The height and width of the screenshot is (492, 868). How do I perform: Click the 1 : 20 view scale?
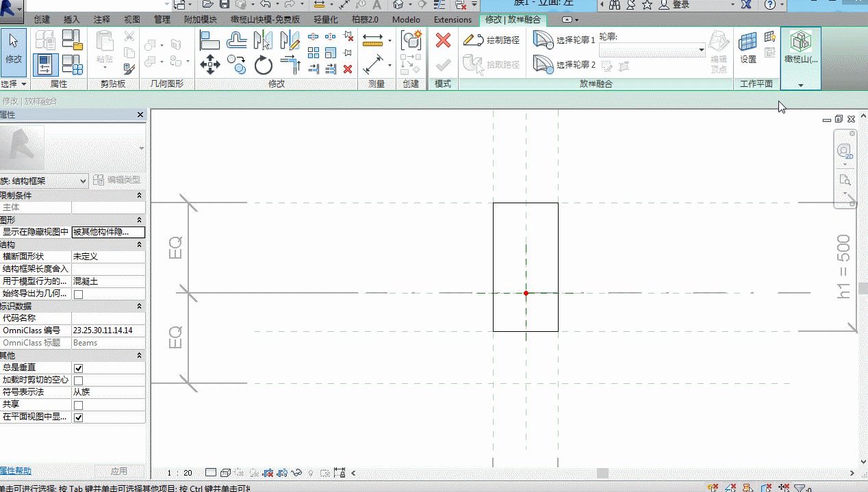point(179,473)
